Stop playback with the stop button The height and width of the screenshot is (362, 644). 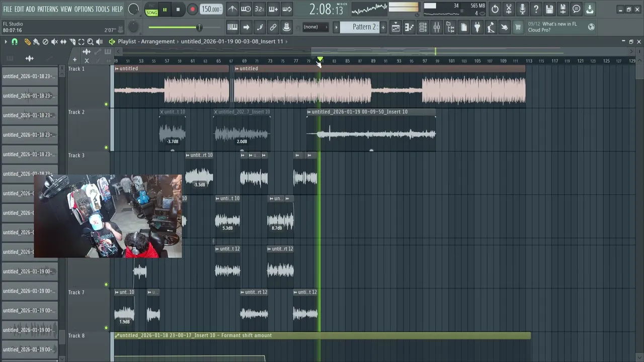(178, 10)
